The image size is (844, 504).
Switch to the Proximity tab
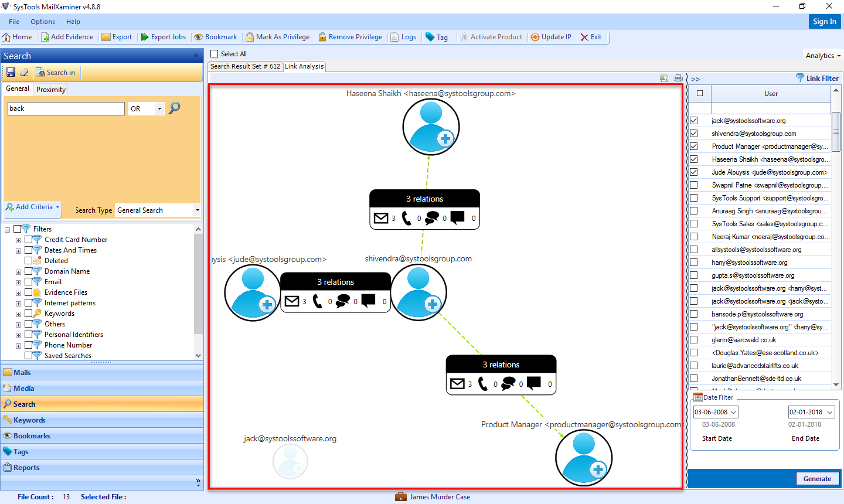(x=50, y=90)
